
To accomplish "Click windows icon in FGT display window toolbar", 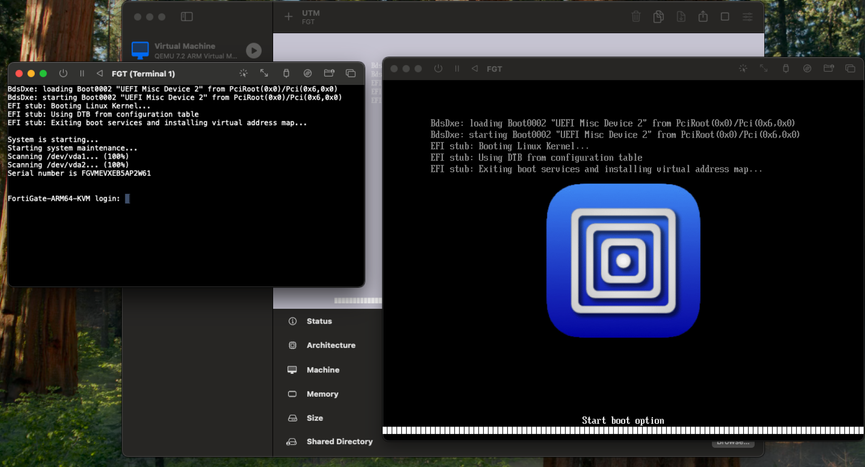I will [x=850, y=68].
